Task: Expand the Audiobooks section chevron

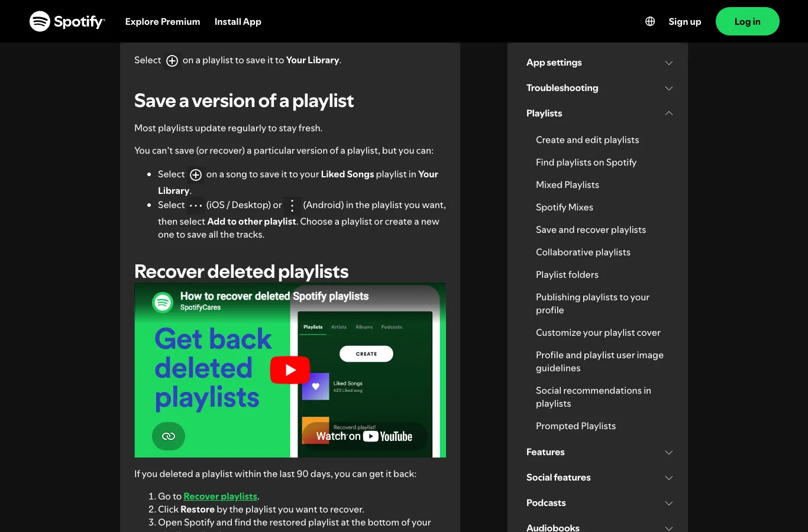Action: 669,528
